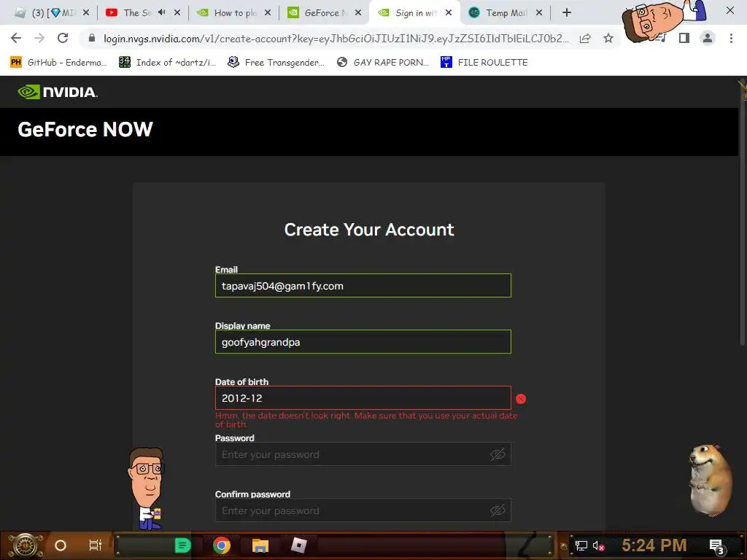Close the How to play tab
The height and width of the screenshot is (560, 747).
click(x=268, y=13)
